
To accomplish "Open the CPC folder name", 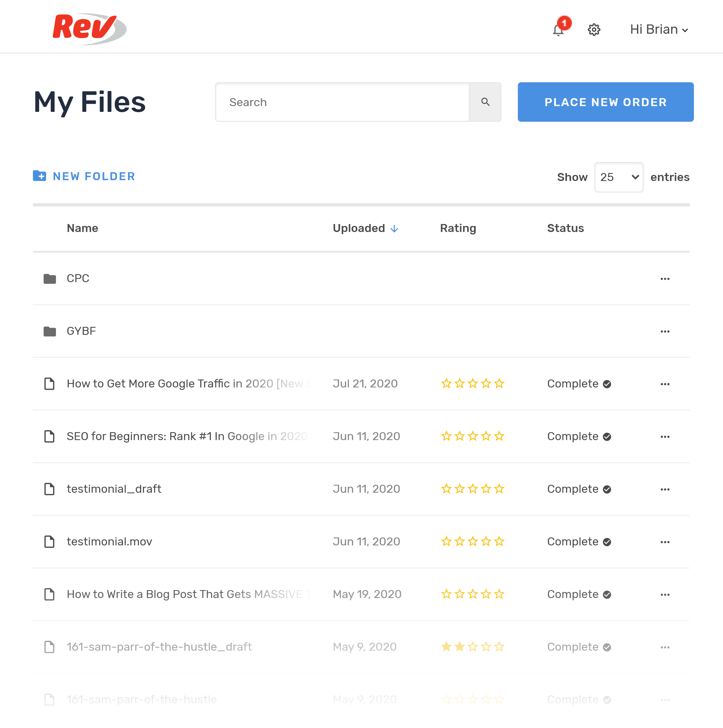I will point(78,279).
